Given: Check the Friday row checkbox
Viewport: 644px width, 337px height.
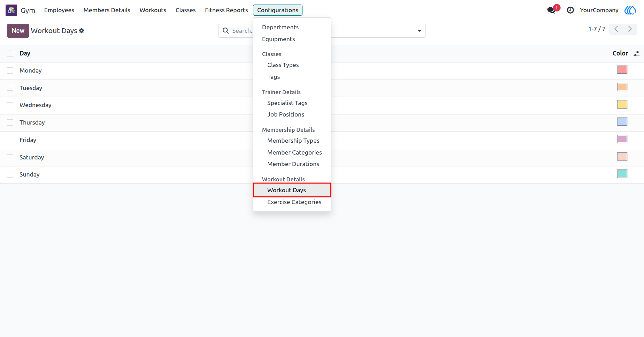Looking at the screenshot, I should (10, 140).
